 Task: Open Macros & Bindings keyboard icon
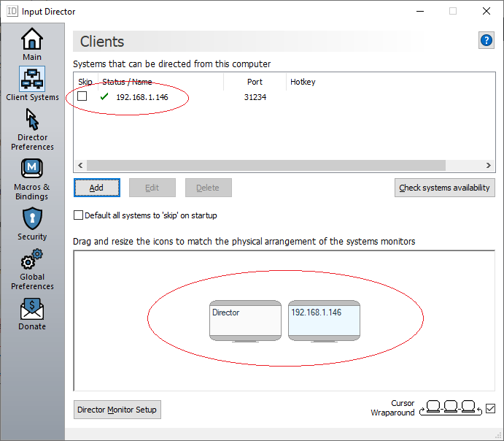[32, 168]
